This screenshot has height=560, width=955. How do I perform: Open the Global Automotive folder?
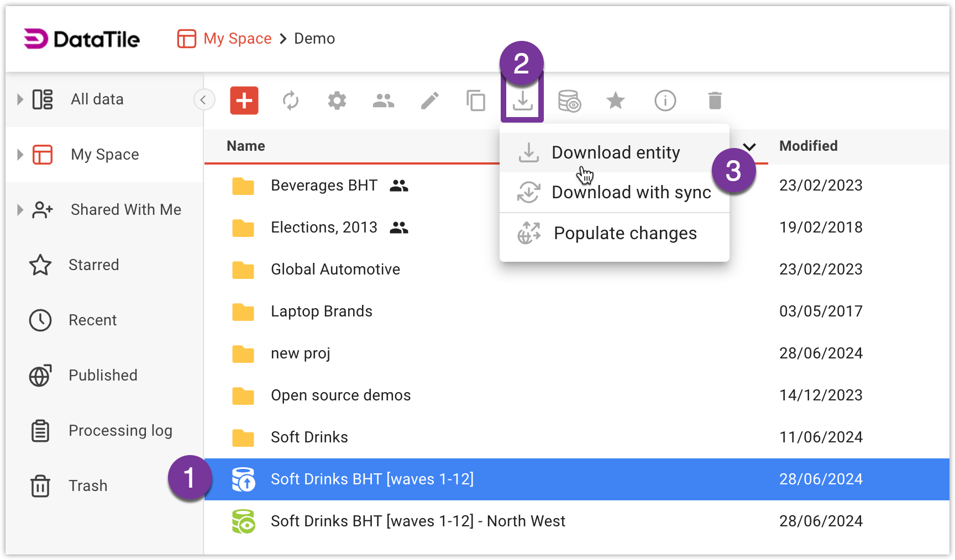coord(335,270)
